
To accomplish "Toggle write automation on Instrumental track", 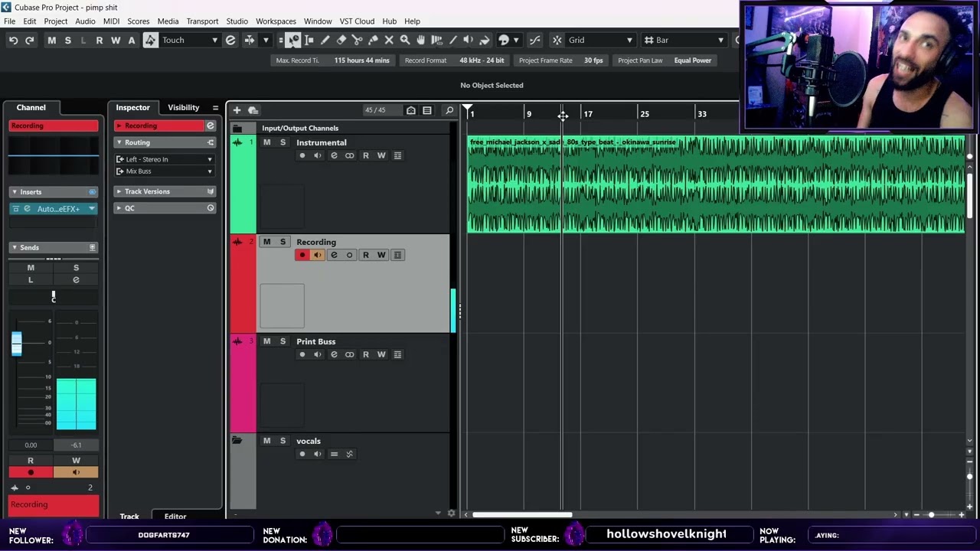I will pyautogui.click(x=381, y=155).
